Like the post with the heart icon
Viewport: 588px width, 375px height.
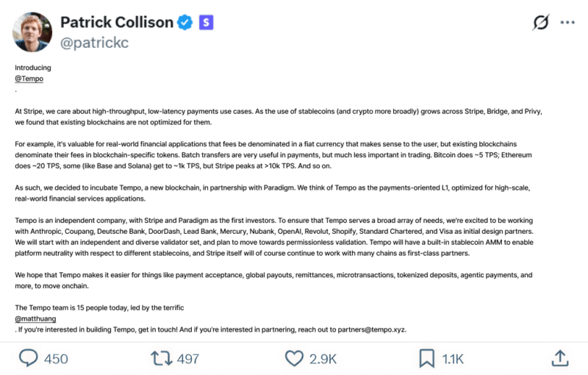pos(294,358)
